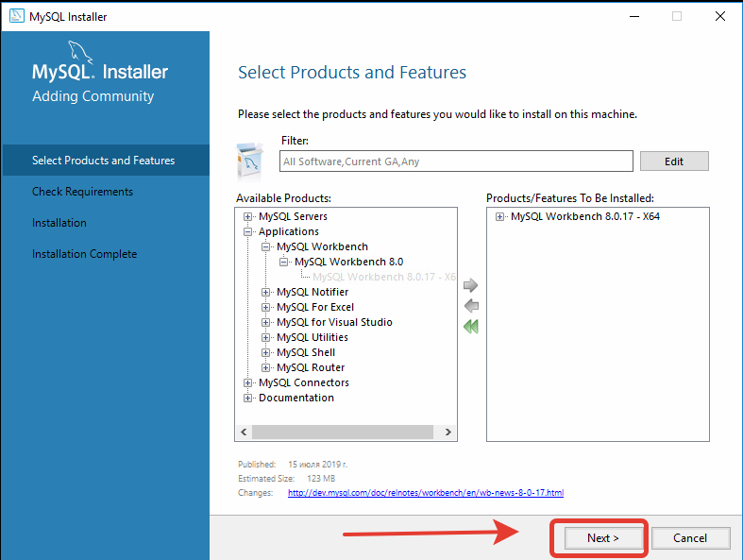Image resolution: width=743 pixels, height=560 pixels.
Task: Click the '123 MB' estimated size value
Action: click(x=321, y=479)
